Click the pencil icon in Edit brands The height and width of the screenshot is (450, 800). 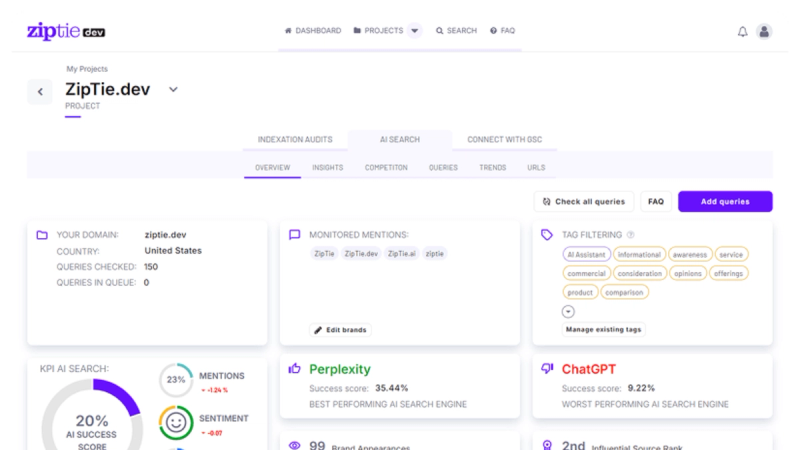[x=318, y=330]
